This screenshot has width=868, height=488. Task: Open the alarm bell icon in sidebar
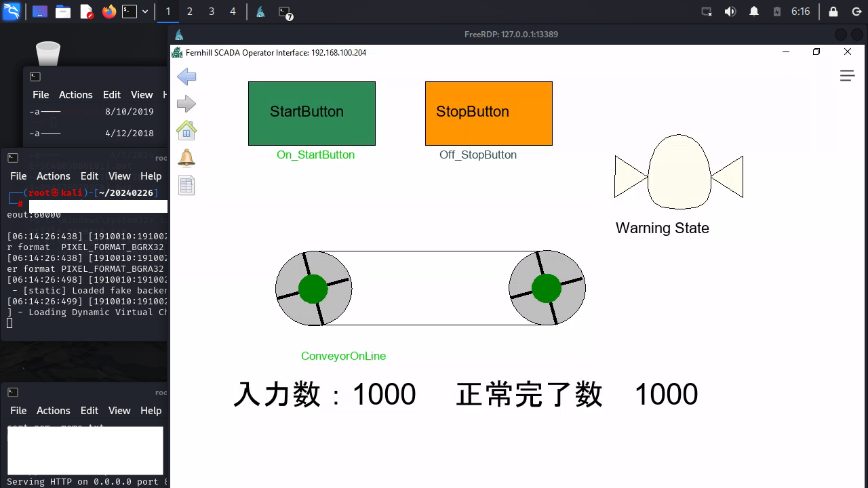(x=186, y=158)
